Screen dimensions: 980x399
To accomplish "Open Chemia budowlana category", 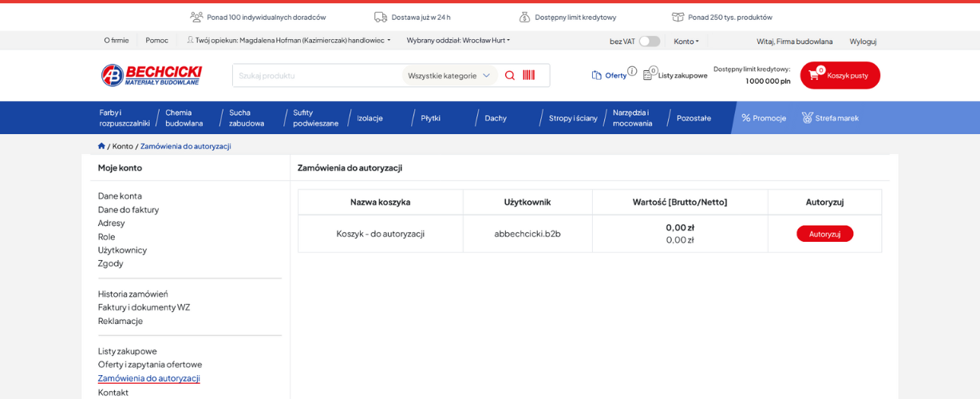I will click(184, 118).
